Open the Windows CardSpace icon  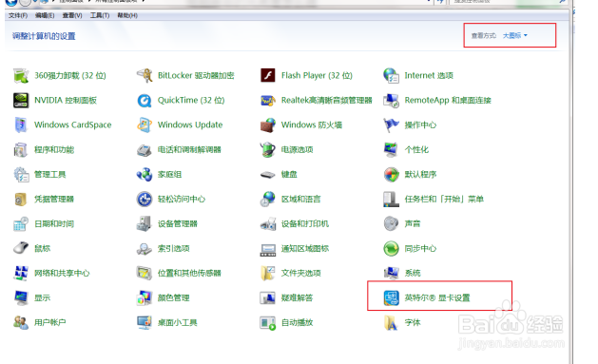click(21, 125)
